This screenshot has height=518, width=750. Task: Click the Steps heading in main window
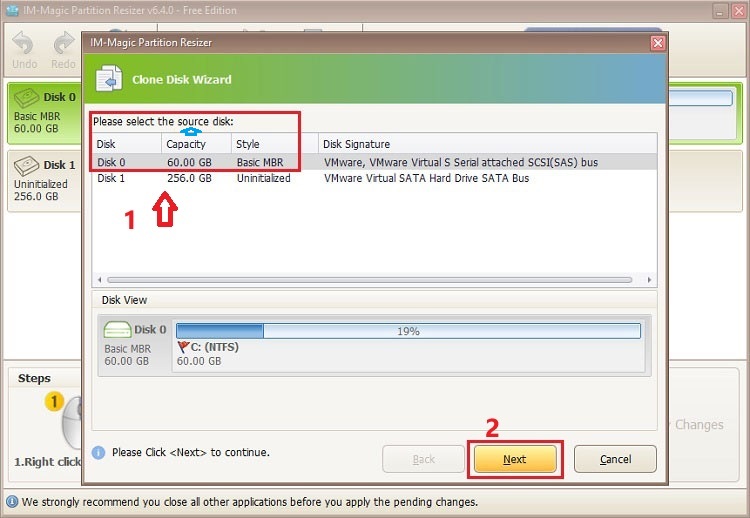click(34, 378)
